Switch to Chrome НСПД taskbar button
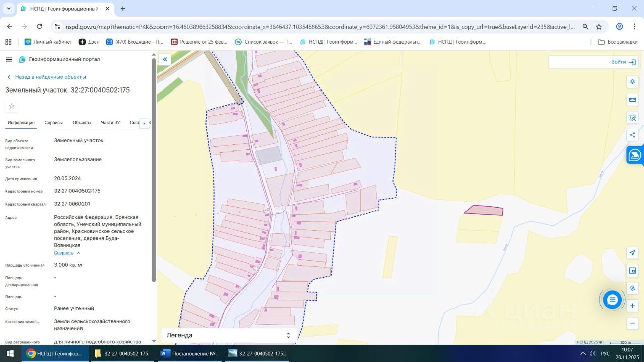The image size is (644, 362). point(54,354)
